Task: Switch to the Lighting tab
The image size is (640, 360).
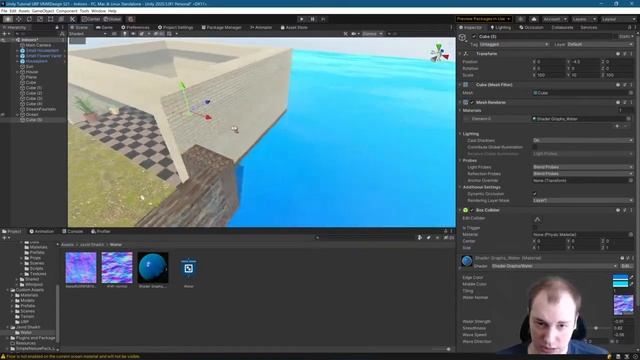Action: coord(500,27)
